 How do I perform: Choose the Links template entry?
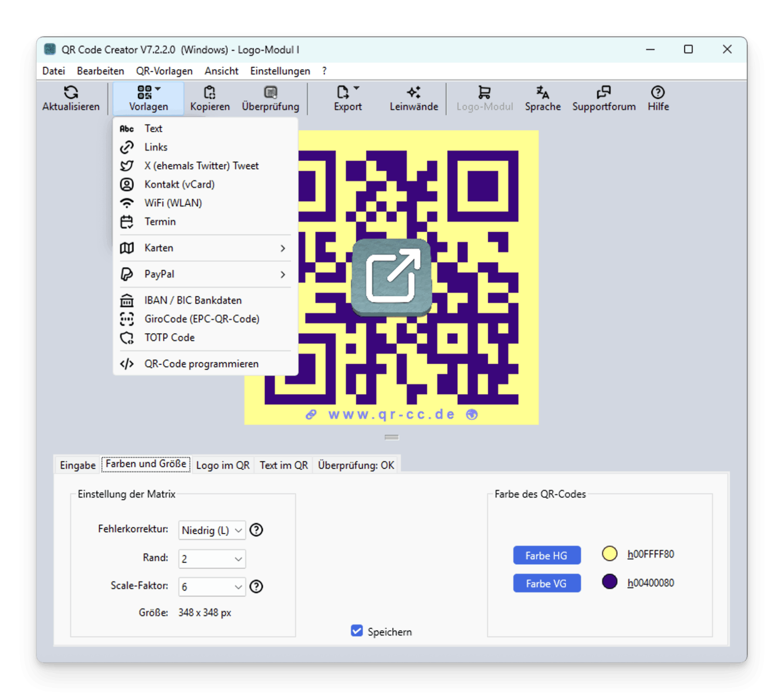[205, 147]
